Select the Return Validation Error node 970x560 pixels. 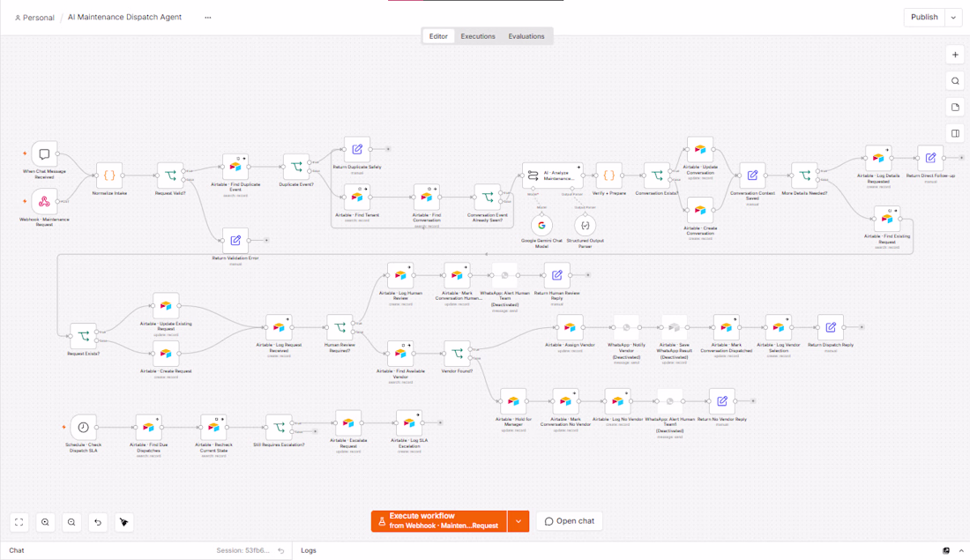tap(235, 240)
